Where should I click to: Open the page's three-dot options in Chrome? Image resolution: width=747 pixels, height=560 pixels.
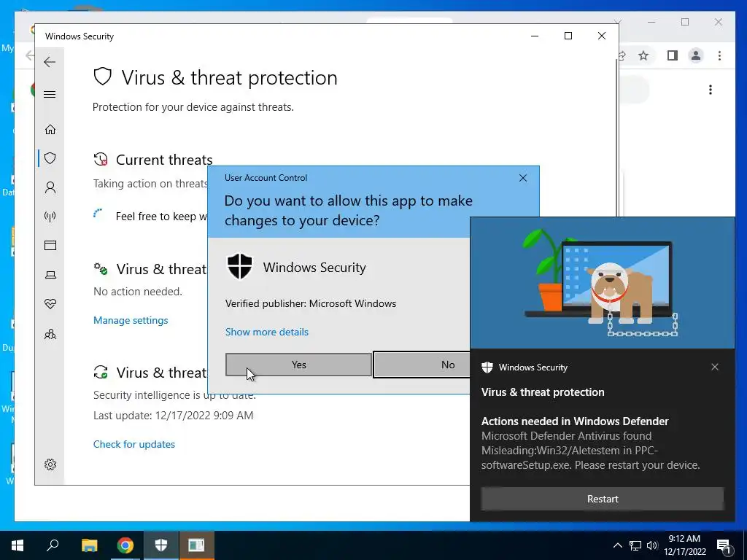click(711, 90)
